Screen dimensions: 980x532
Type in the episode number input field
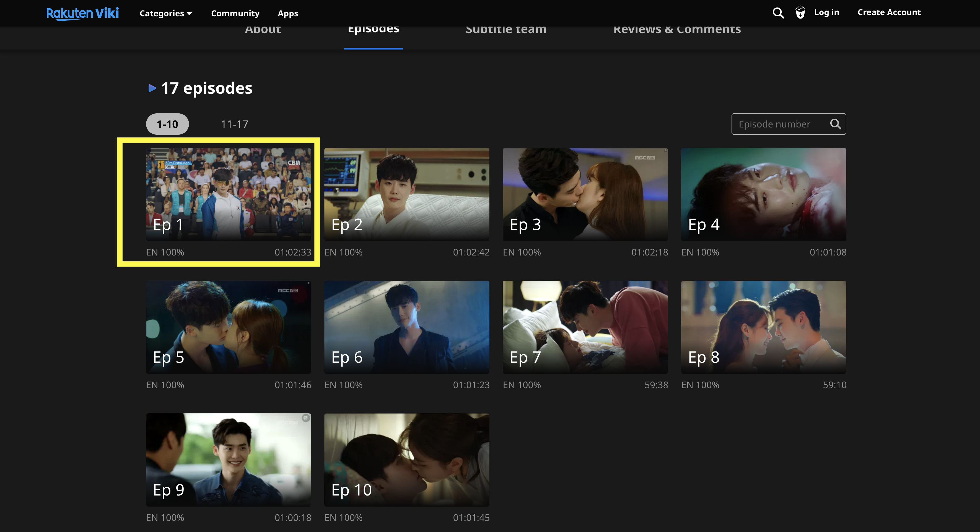coord(781,124)
